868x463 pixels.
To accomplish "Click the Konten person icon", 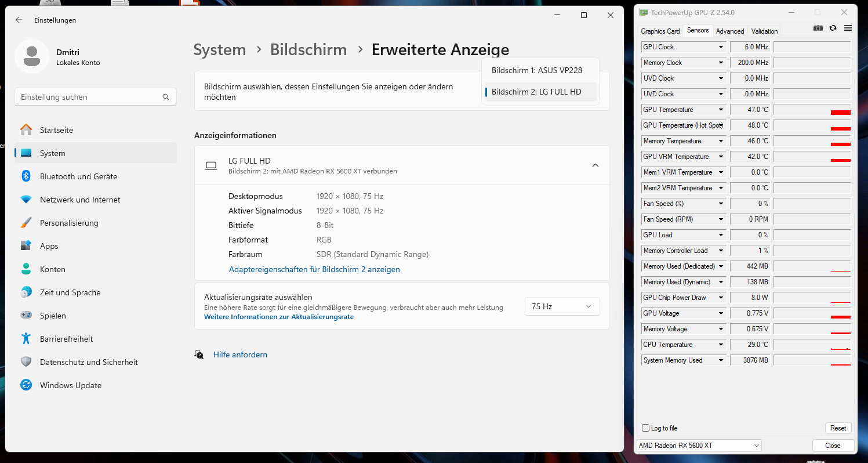I will pos(26,269).
